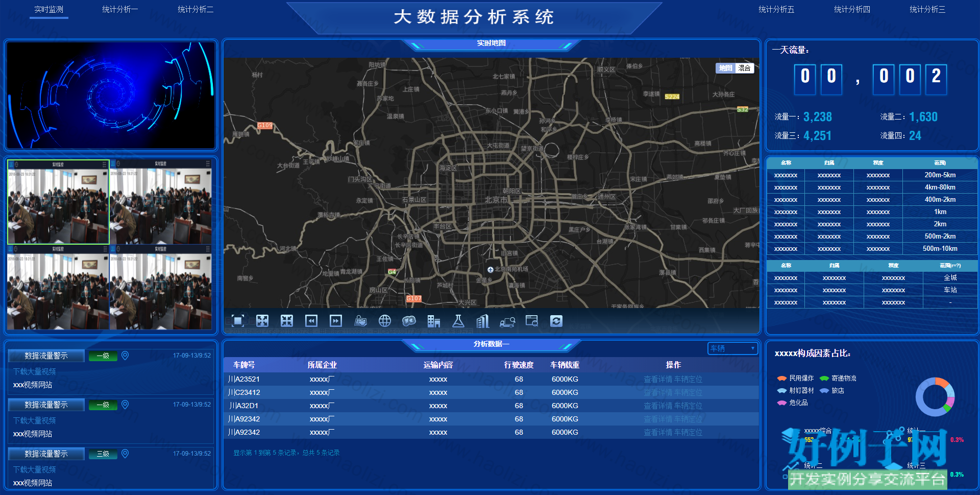Screen dimensions: 980x495
Task: Switch map to 混合 hybrid mode
Action: pos(744,68)
